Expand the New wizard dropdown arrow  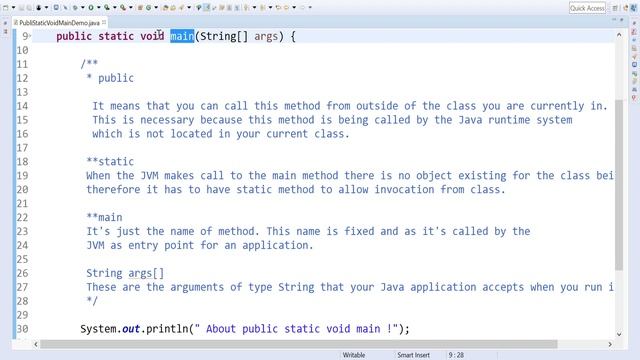13,8
